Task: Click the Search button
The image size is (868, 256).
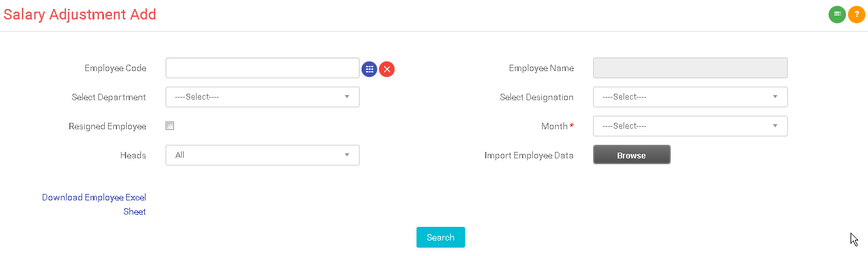Action: (440, 237)
